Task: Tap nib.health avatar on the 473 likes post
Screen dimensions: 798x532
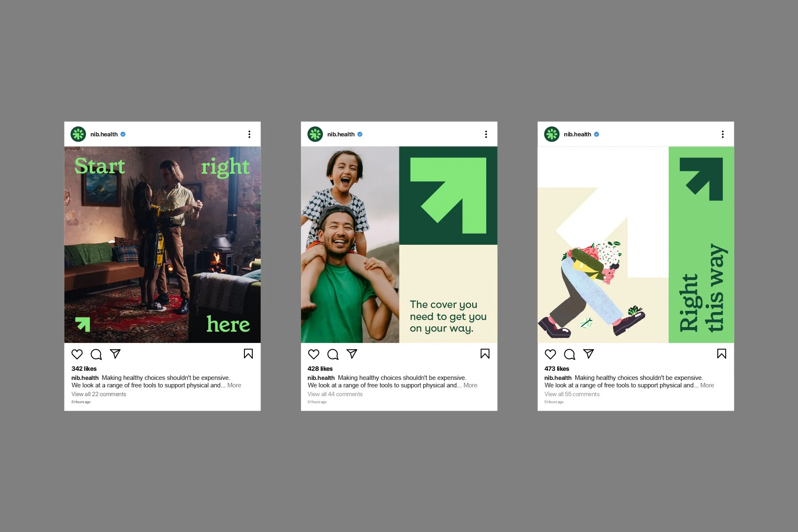Action: click(552, 134)
